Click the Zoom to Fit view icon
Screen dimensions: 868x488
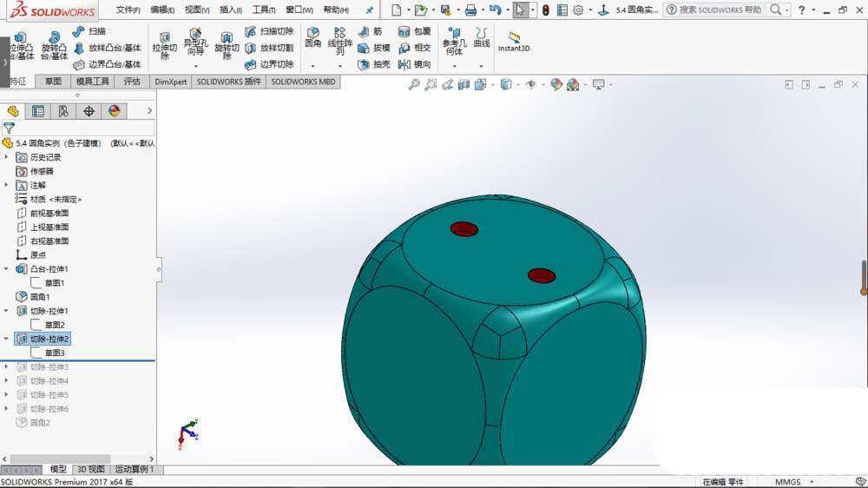pyautogui.click(x=414, y=84)
